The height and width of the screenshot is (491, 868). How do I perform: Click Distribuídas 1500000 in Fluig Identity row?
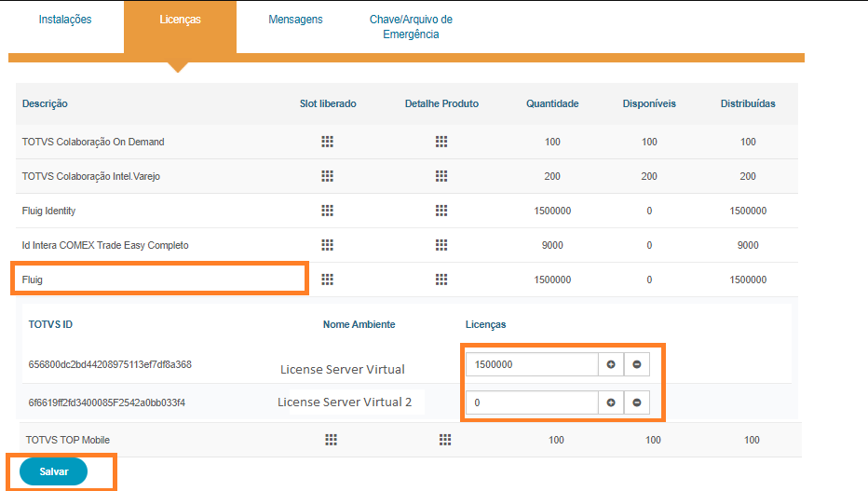pyautogui.click(x=748, y=211)
